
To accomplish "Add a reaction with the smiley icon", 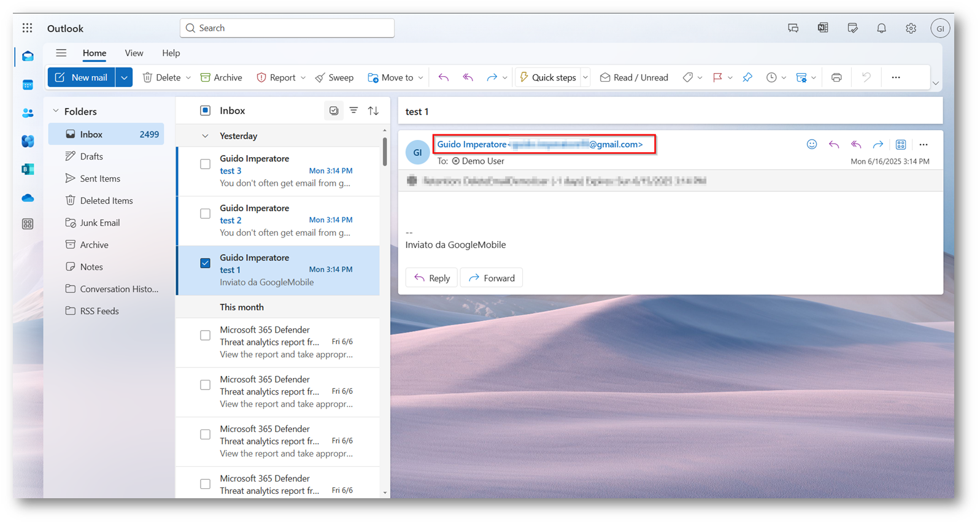I will (811, 144).
